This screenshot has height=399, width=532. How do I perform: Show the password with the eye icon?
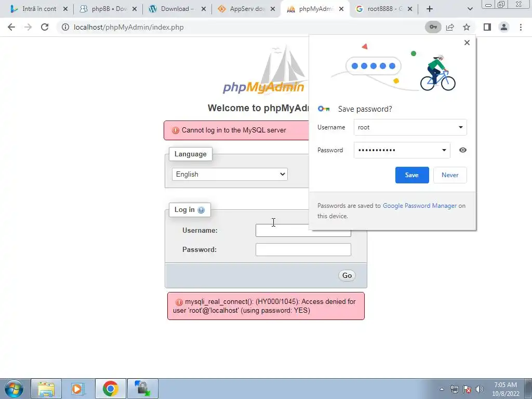point(462,150)
